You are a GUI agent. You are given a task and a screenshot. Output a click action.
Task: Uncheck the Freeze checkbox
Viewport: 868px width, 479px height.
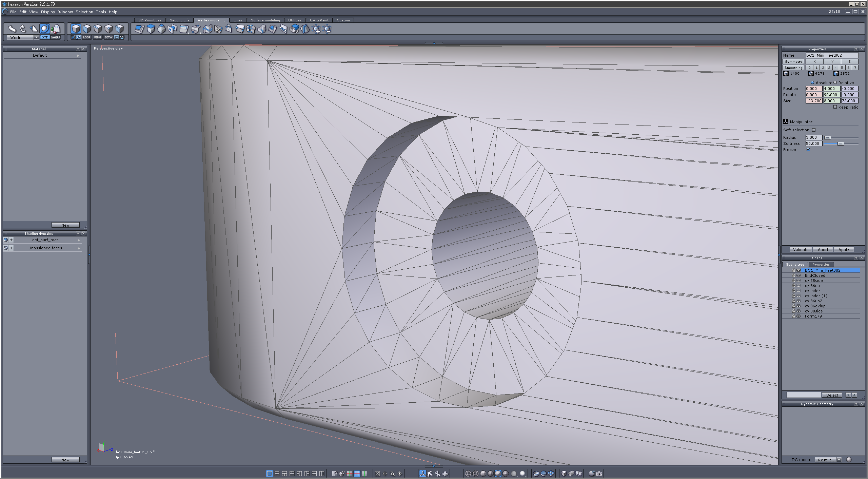808,150
